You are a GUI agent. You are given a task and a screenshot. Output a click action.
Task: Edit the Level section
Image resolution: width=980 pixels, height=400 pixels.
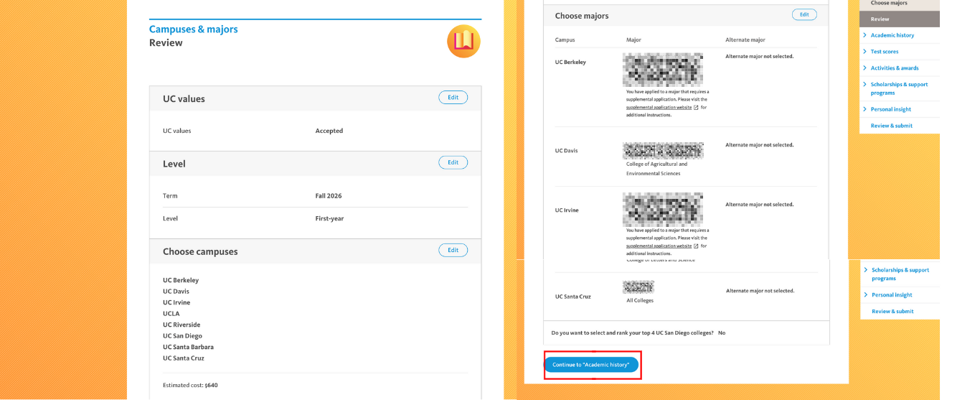coord(453,162)
